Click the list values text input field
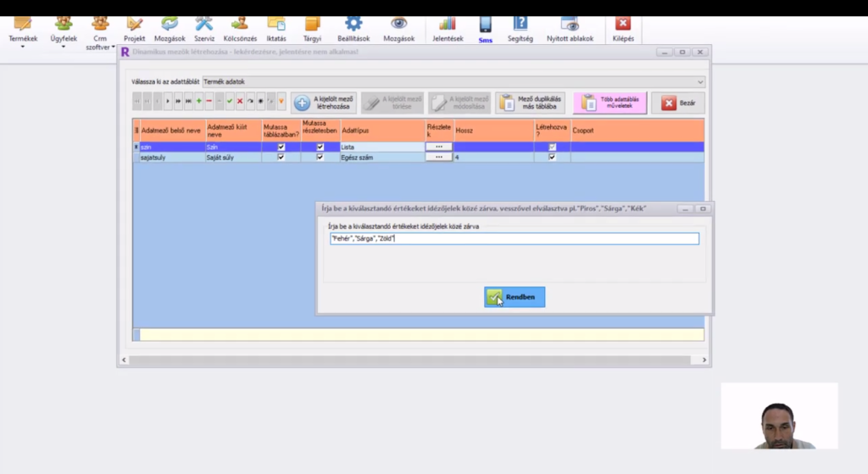This screenshot has height=474, width=868. pos(514,239)
